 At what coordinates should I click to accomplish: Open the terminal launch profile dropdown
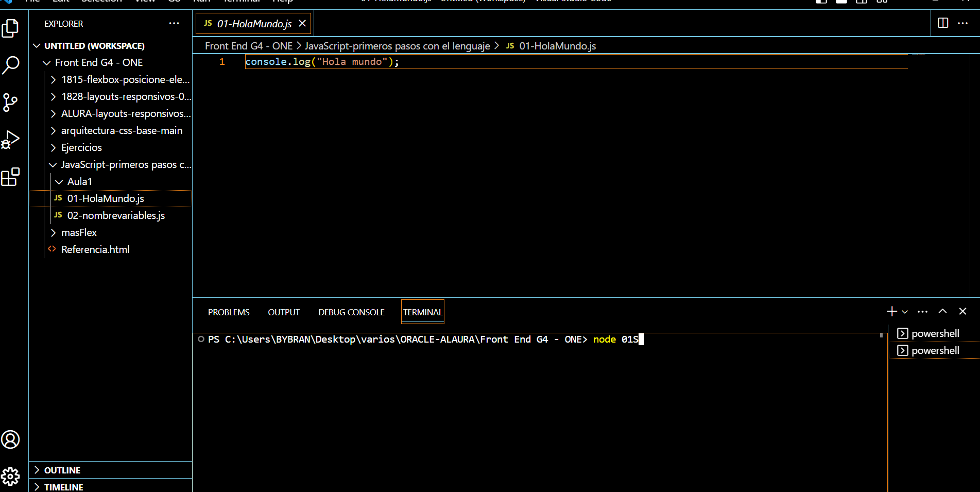pos(905,312)
